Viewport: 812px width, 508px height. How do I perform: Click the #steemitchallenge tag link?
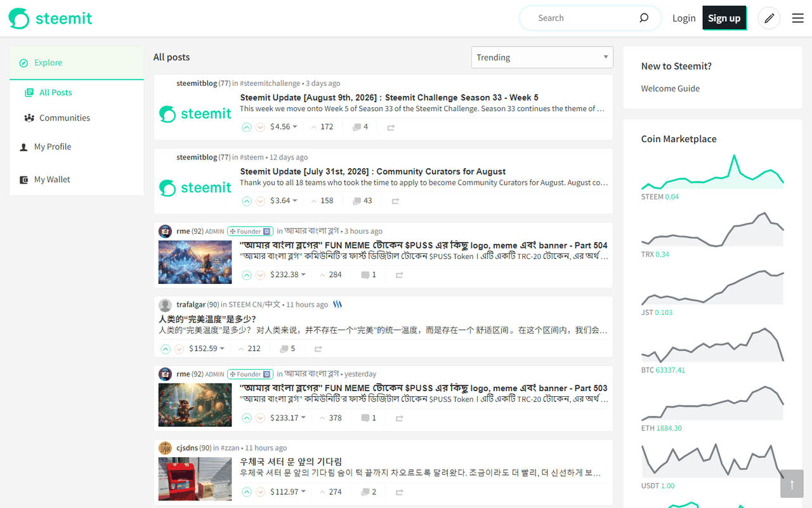point(270,83)
